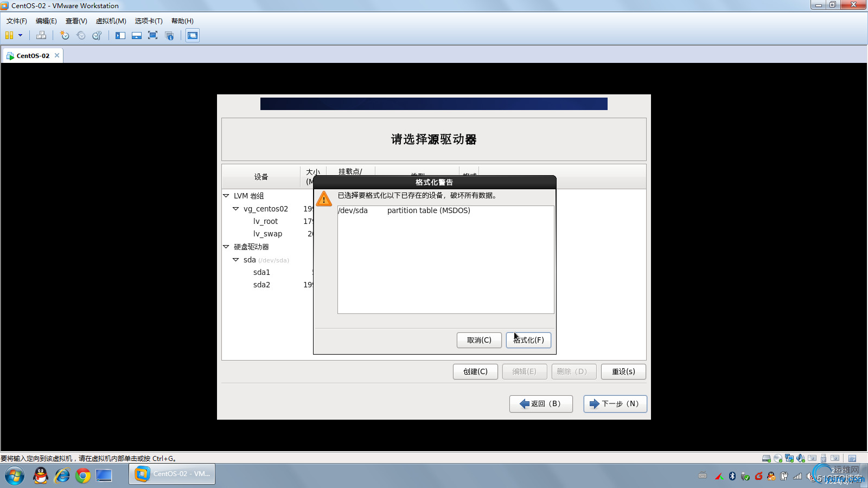The width and height of the screenshot is (868, 488).
Task: Click the console view toolbar icon
Action: pos(193,35)
